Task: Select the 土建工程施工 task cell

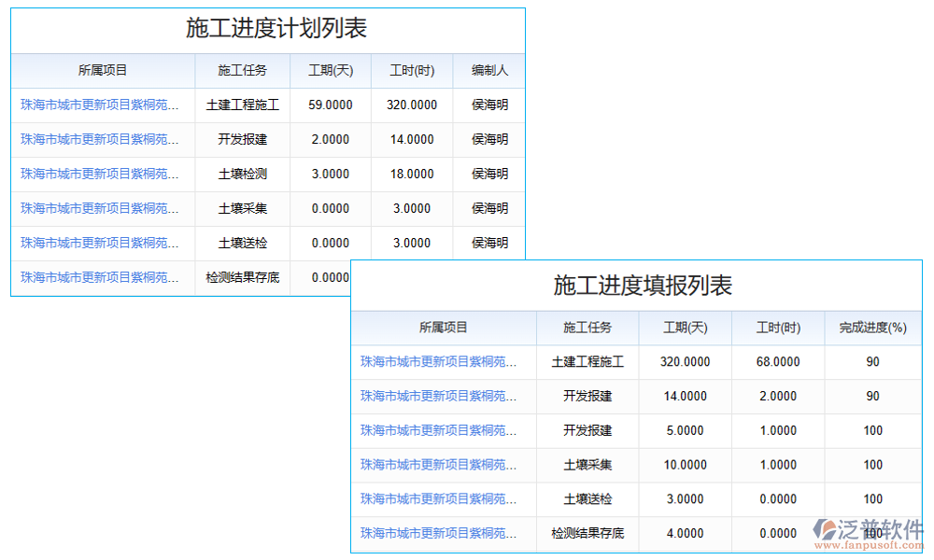Action: pyautogui.click(x=244, y=105)
